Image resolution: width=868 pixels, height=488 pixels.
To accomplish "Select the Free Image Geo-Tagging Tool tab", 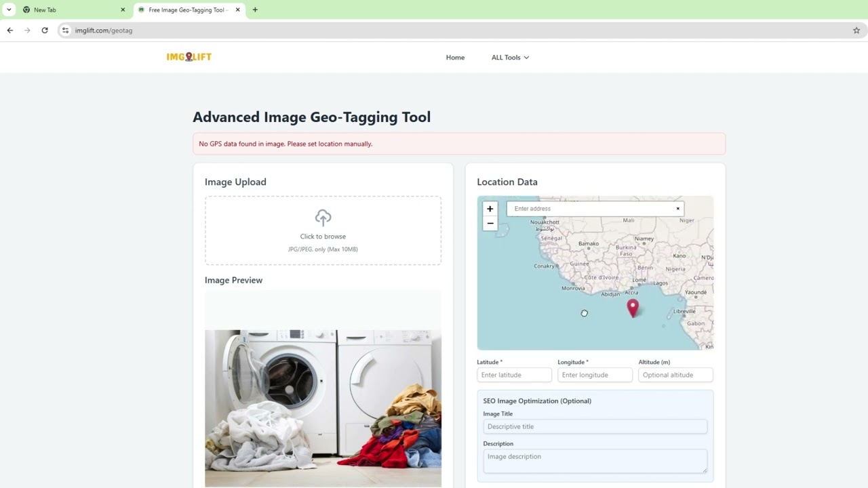I will 189,10.
